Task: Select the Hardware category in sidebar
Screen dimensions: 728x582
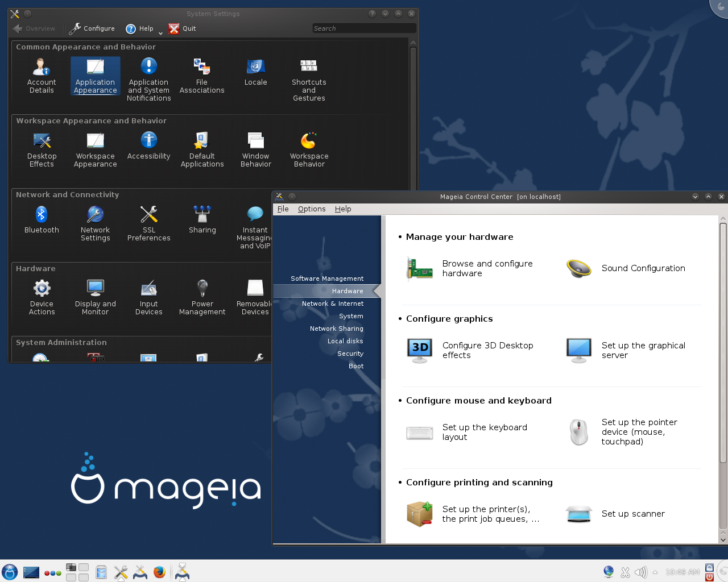Action: tap(327, 291)
